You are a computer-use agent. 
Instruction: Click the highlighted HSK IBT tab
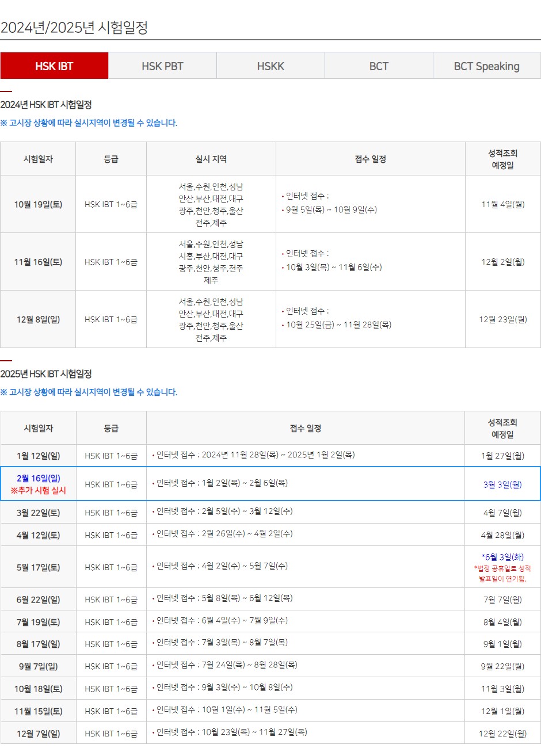[54, 65]
